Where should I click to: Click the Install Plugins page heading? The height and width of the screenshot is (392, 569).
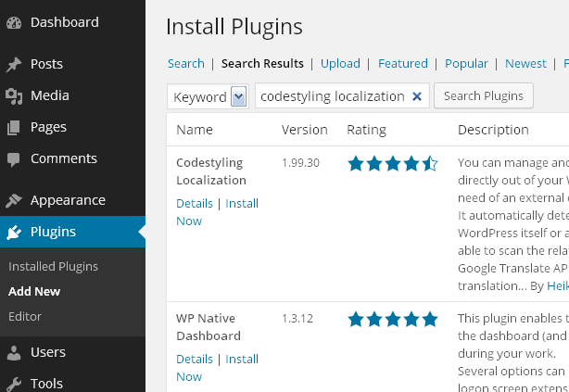coord(234,27)
